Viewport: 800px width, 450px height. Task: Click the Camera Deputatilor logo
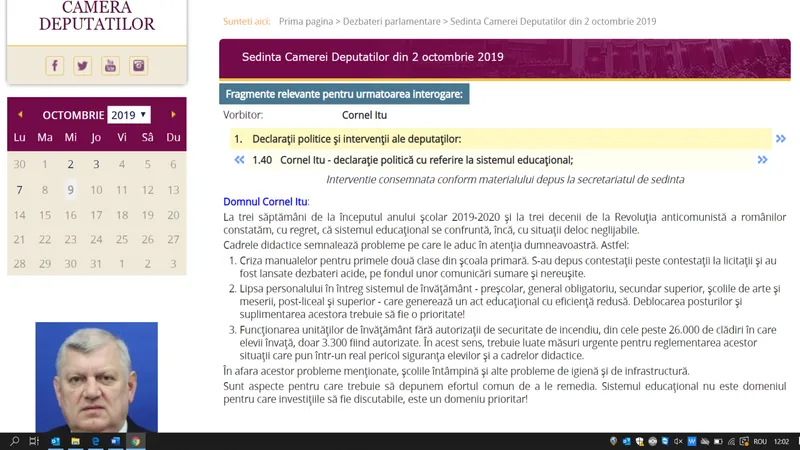96,17
